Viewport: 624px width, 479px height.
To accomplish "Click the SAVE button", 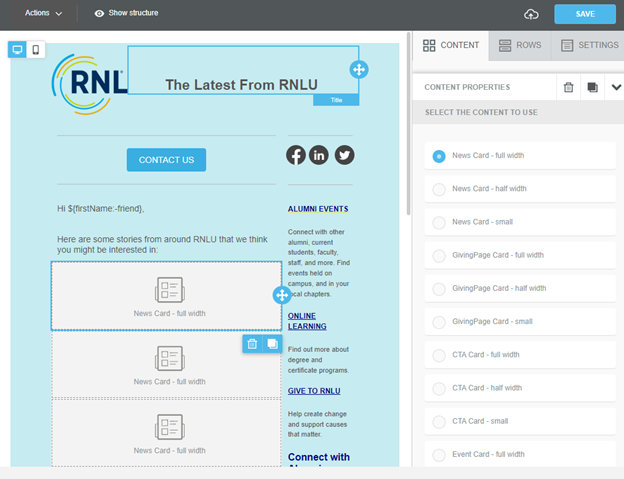I will point(585,14).
